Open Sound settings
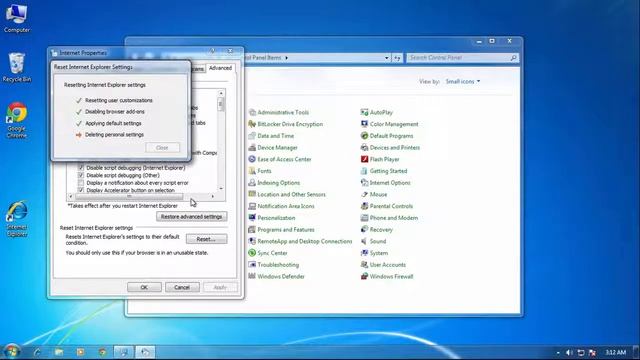Image resolution: width=640 pixels, height=360 pixels. click(373, 242)
